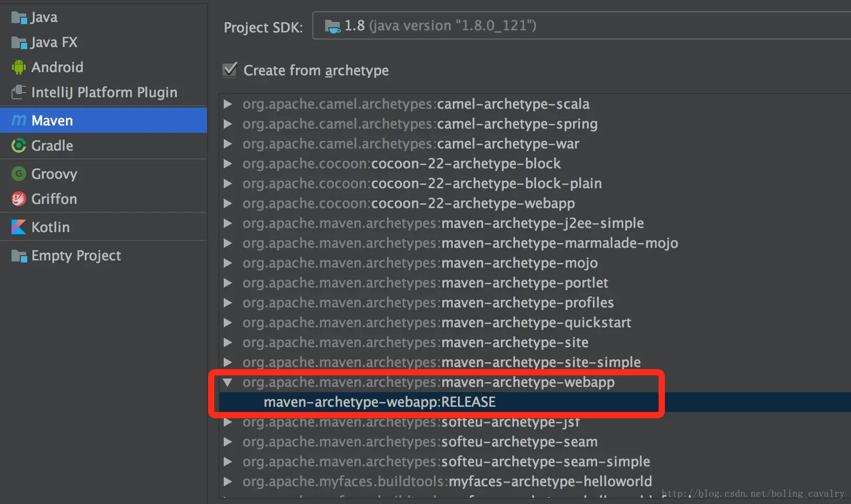Select the Maven 'm' icon

click(19, 121)
